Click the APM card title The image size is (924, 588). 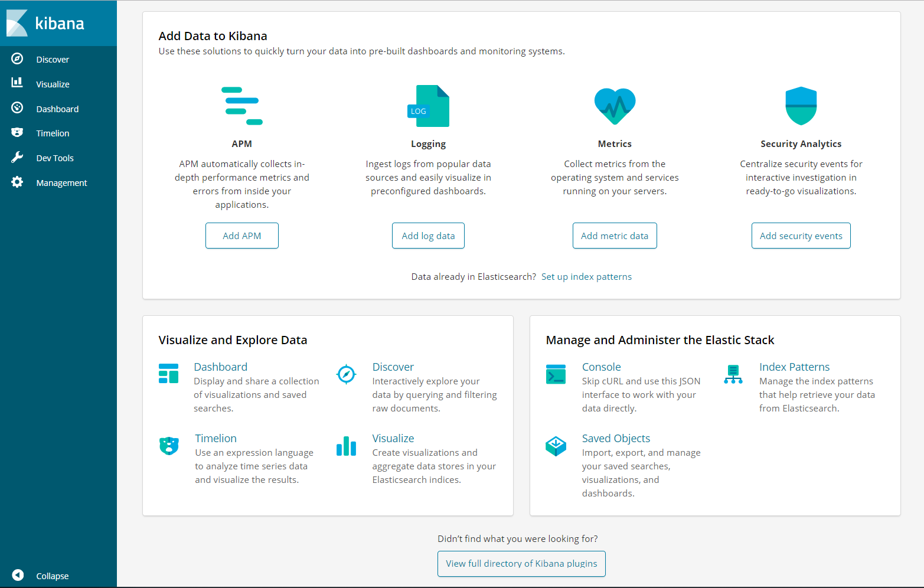coord(242,144)
